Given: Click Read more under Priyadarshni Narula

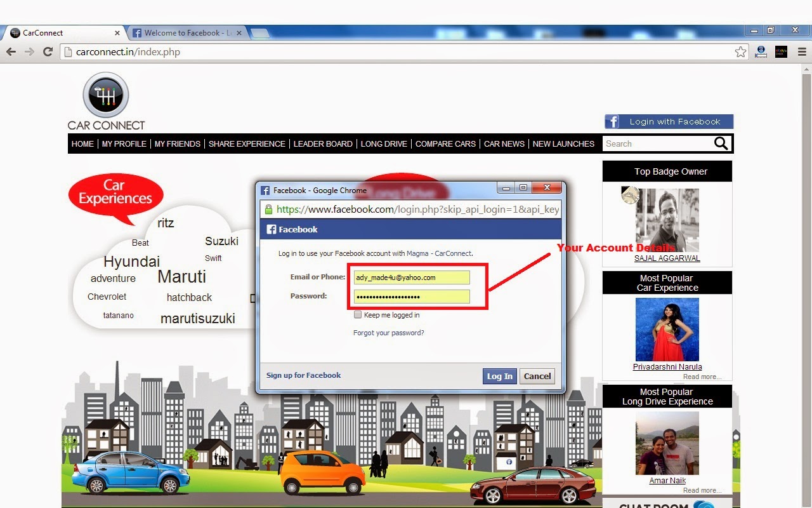Looking at the screenshot, I should (x=702, y=377).
